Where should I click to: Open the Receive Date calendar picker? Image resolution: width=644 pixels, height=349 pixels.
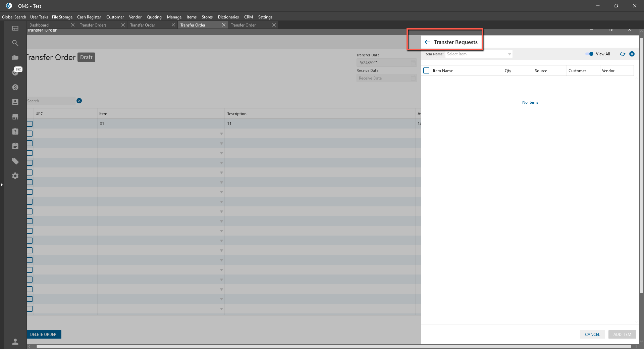413,78
